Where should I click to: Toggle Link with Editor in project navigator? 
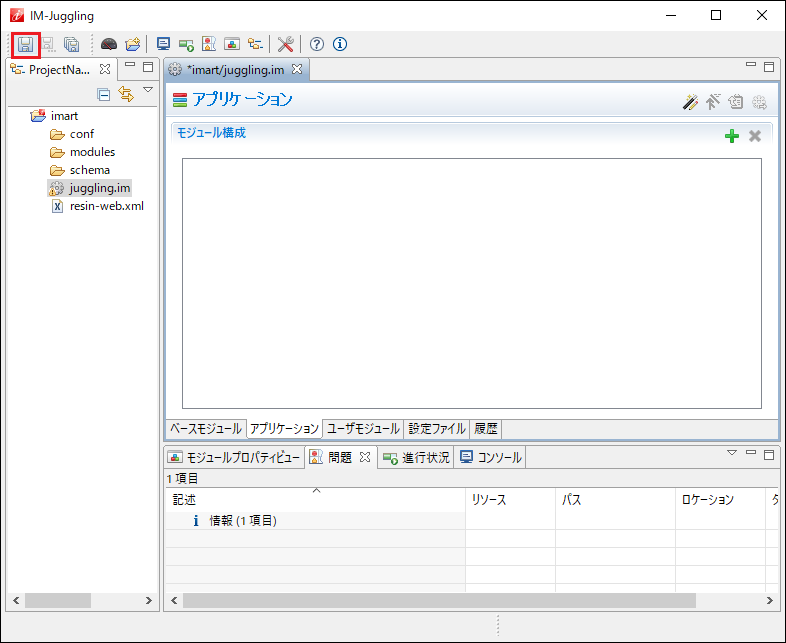pos(126,94)
